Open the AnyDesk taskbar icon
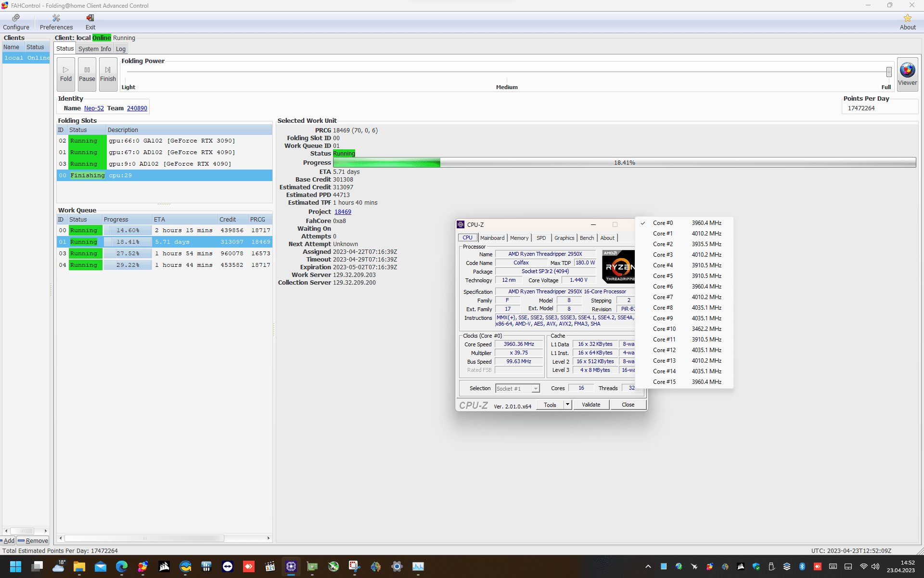Viewport: 924px width, 578px height. (249, 566)
